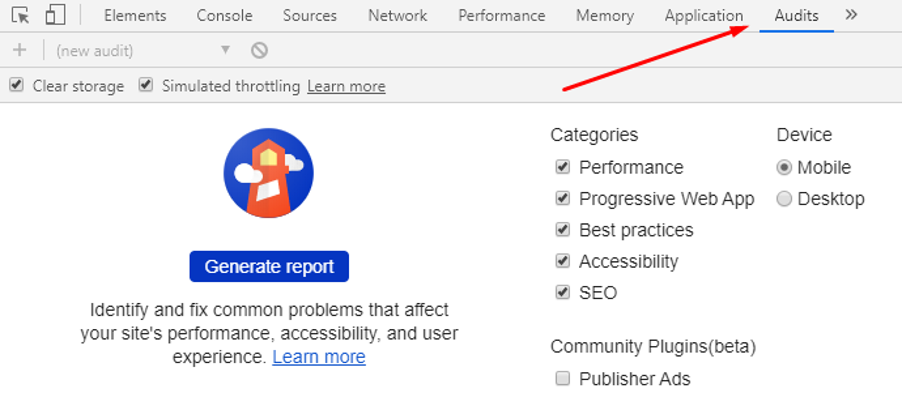Uncheck the Clear storage checkbox

[x=17, y=86]
